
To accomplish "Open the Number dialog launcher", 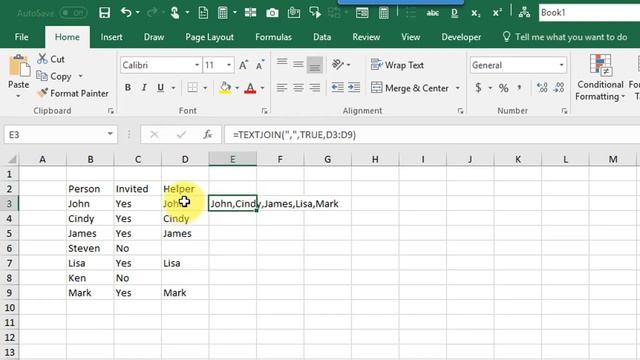I will (x=564, y=111).
